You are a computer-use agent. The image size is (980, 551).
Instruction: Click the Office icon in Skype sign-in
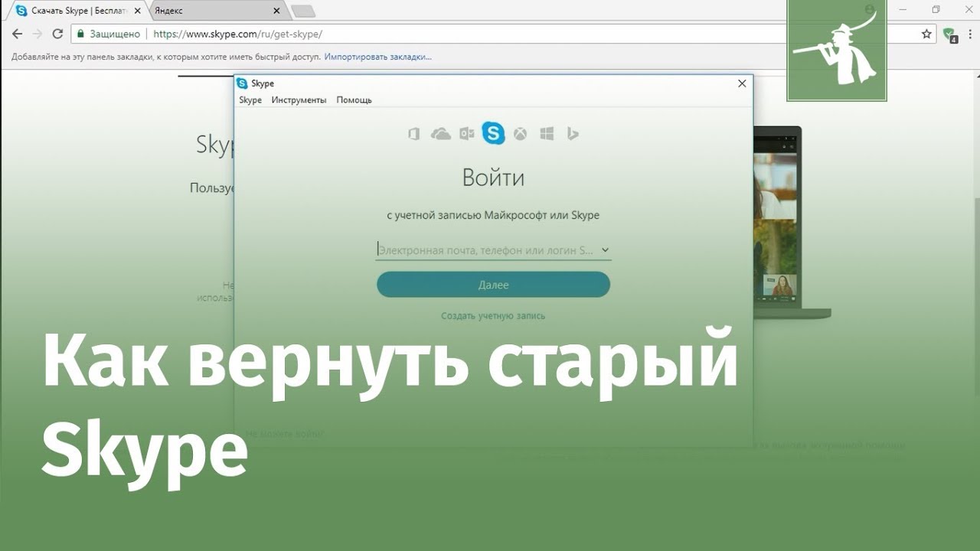tap(414, 134)
